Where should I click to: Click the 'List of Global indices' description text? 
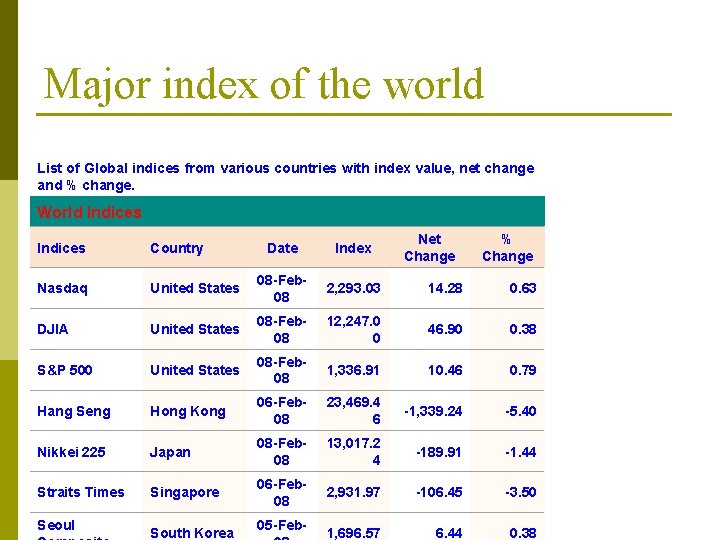(286, 177)
